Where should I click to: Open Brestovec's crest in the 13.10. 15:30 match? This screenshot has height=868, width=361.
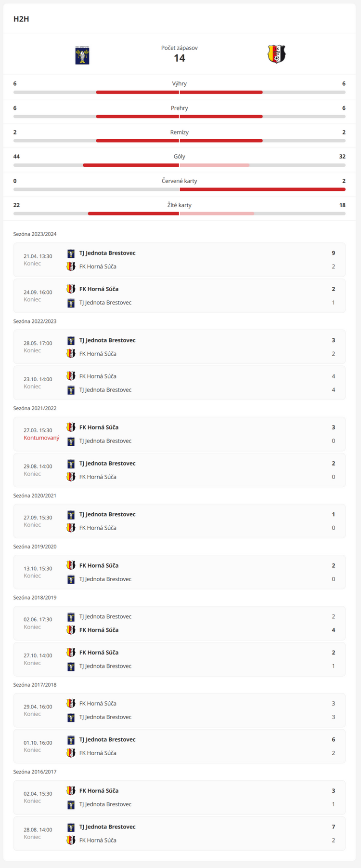[71, 579]
